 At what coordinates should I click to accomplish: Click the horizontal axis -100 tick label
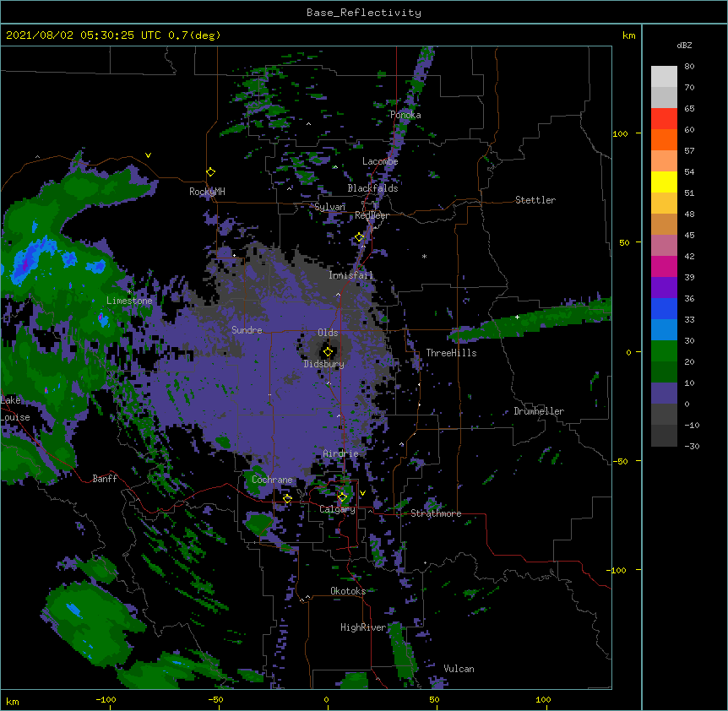[106, 699]
